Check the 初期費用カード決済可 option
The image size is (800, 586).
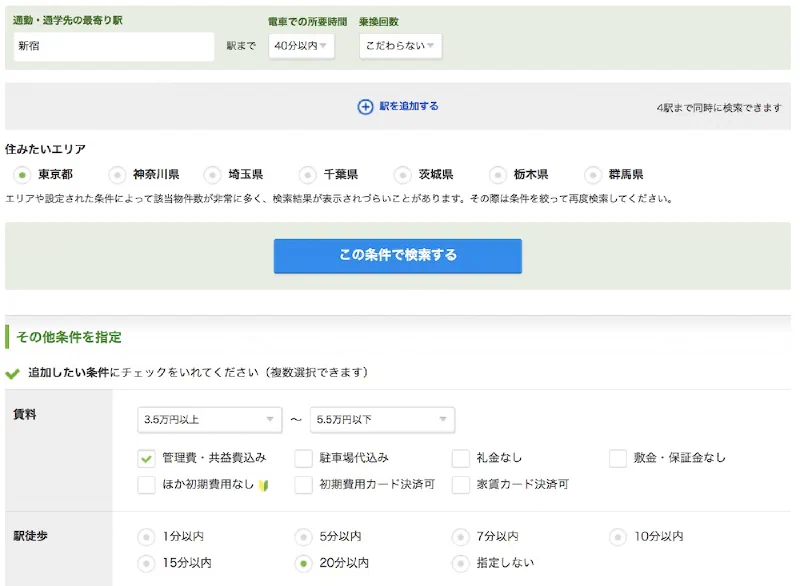[304, 485]
